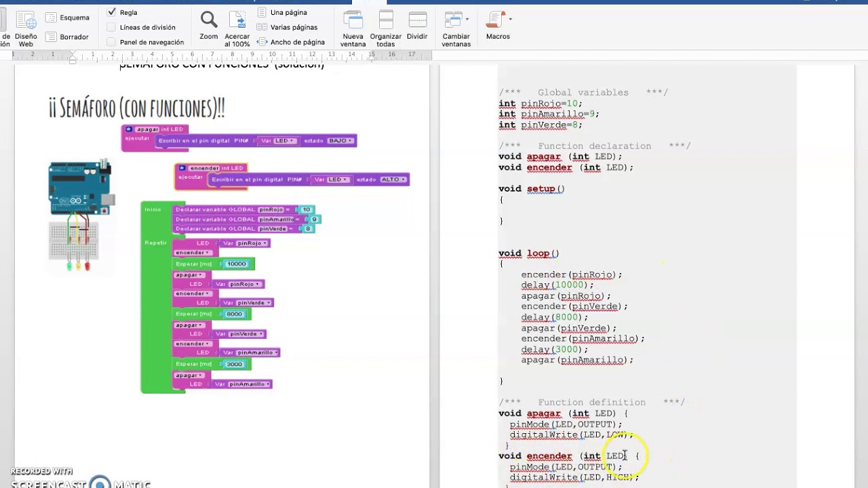This screenshot has width=868, height=488.
Task: Click 'delay(10000);' code line
Action: coord(557,285)
